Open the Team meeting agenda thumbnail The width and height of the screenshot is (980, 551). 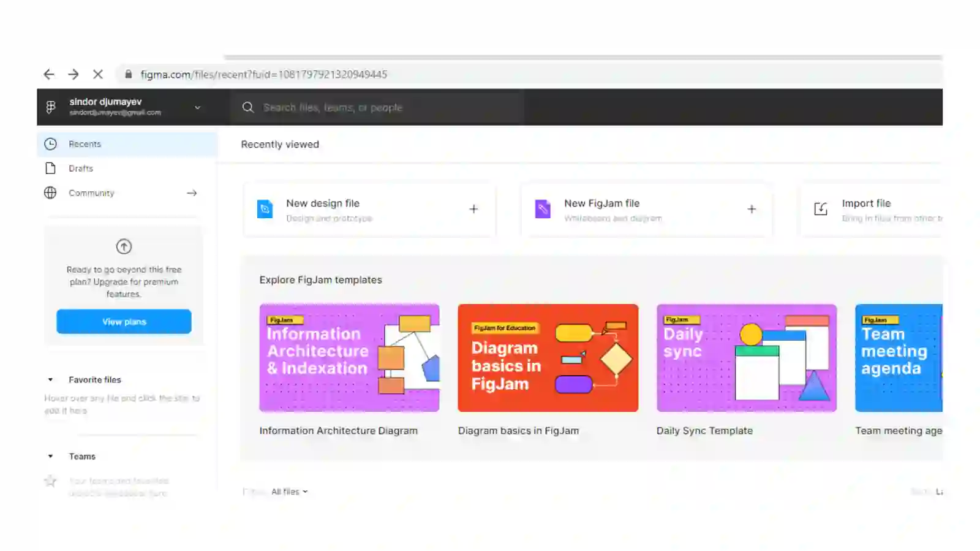coord(899,358)
